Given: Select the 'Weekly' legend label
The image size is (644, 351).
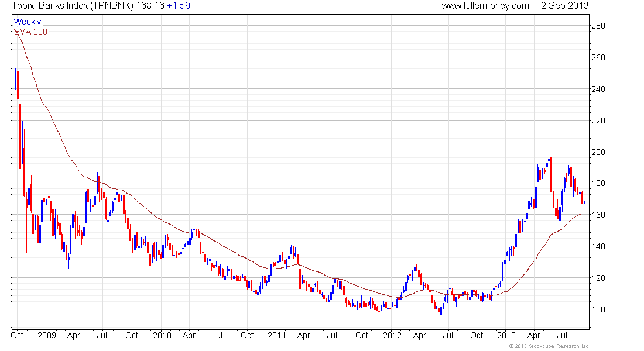Looking at the screenshot, I should click(x=28, y=22).
